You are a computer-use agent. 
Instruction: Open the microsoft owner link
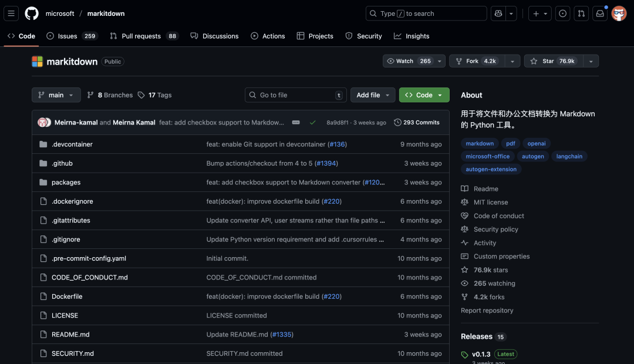click(60, 14)
